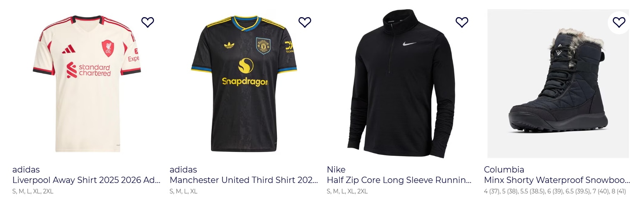644x198 pixels.
Task: Click size list under Nike Half Zip
Action: 347,191
